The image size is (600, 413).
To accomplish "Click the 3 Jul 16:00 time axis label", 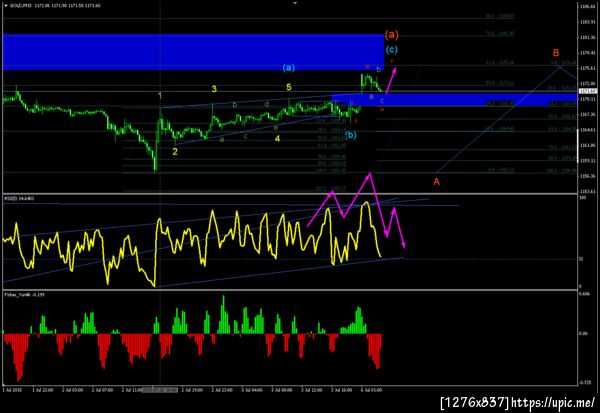I will pyautogui.click(x=341, y=390).
